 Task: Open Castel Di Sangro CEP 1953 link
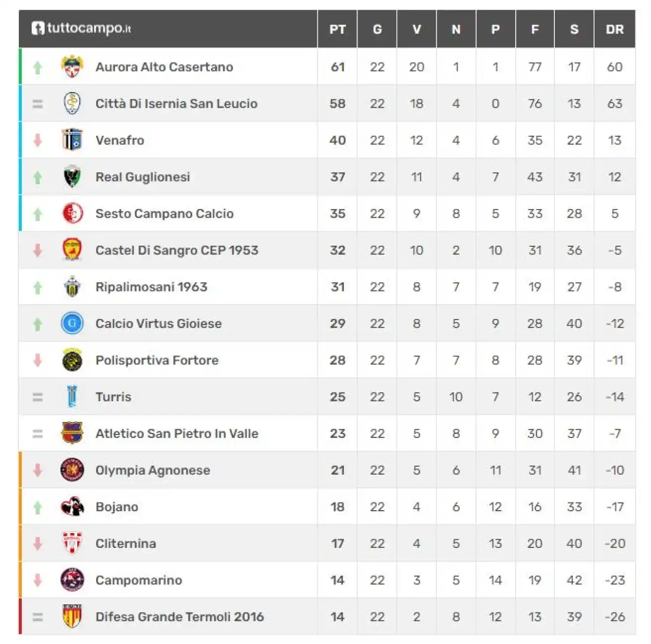(177, 250)
